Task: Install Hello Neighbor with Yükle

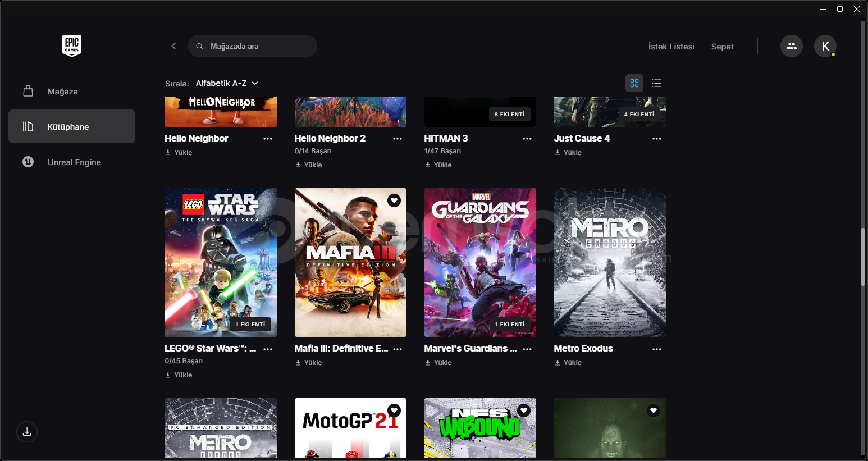Action: point(179,152)
